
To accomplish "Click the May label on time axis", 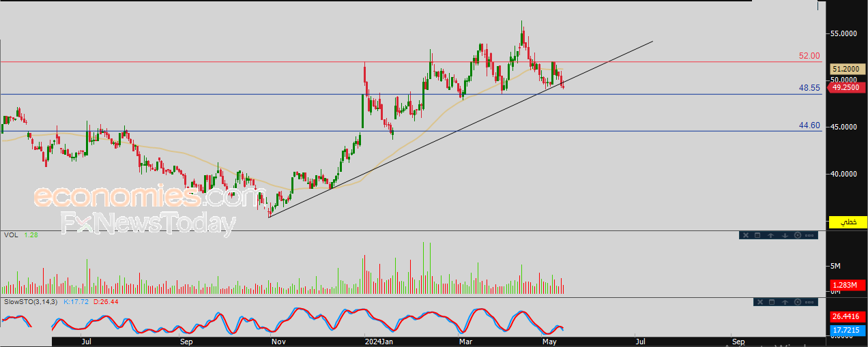I will 550,340.
